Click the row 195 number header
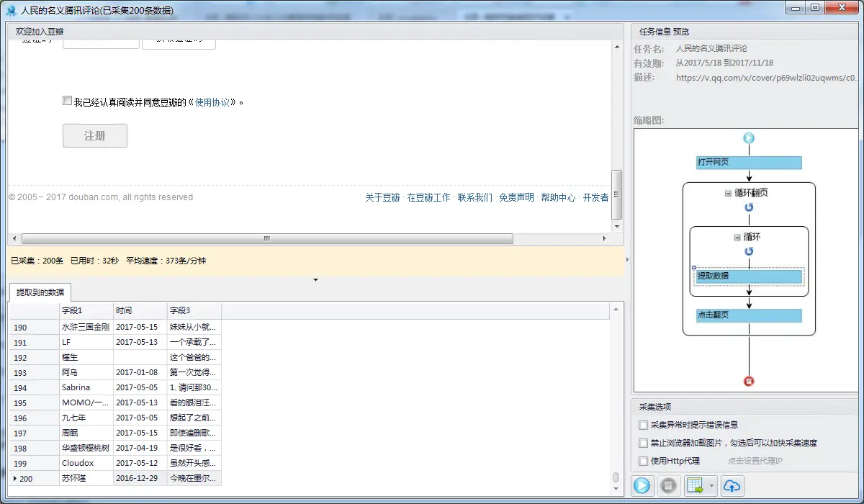Screen dimensions: 864x504 point(33,402)
